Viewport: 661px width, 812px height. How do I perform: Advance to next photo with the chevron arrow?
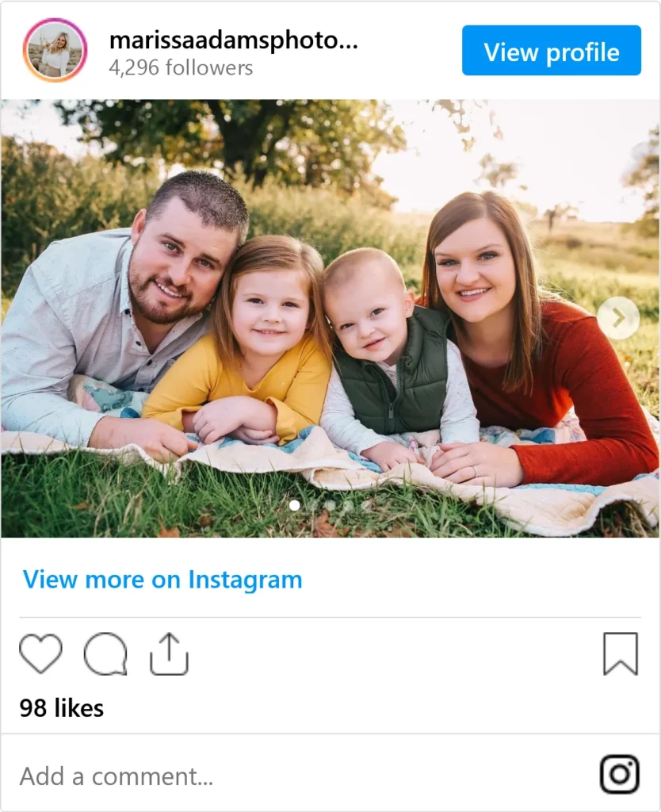click(x=618, y=318)
